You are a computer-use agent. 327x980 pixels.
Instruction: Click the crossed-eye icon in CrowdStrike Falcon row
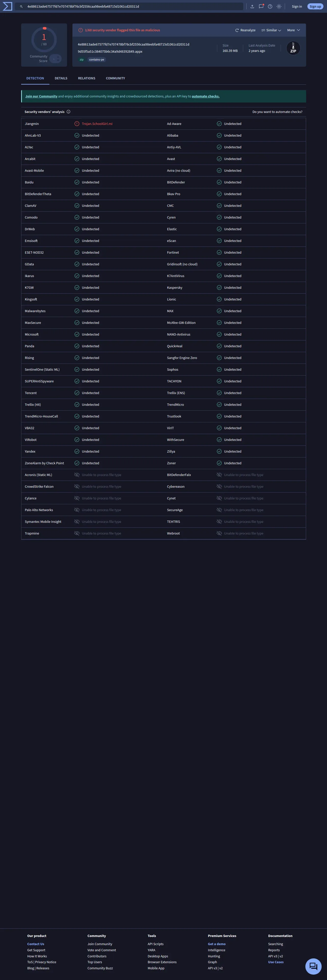pyautogui.click(x=77, y=487)
